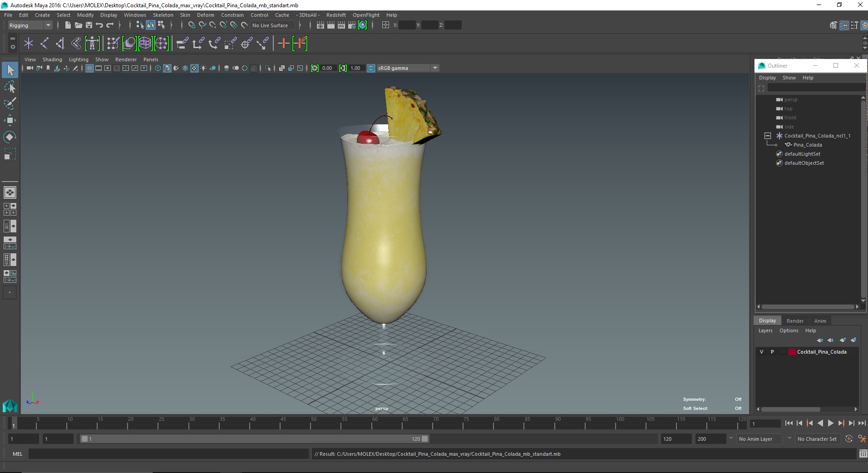The height and width of the screenshot is (473, 868).
Task: Toggle textured display in viewport
Action: pos(194,68)
